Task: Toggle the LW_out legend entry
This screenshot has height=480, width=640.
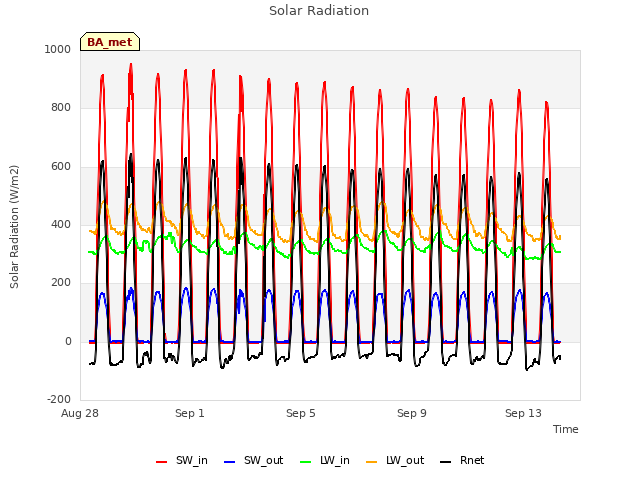Action: pyautogui.click(x=395, y=461)
